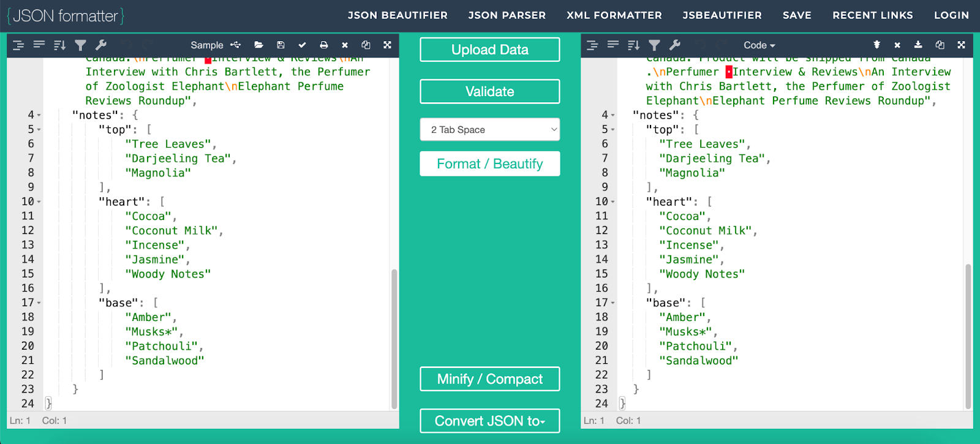Fullscreen expand icon on left editor
The width and height of the screenshot is (980, 444).
tap(387, 45)
